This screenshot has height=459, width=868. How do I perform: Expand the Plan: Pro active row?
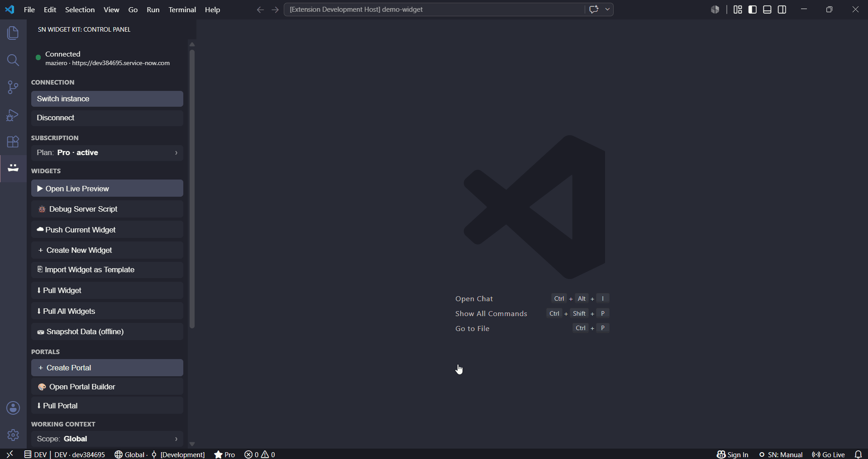pyautogui.click(x=107, y=153)
